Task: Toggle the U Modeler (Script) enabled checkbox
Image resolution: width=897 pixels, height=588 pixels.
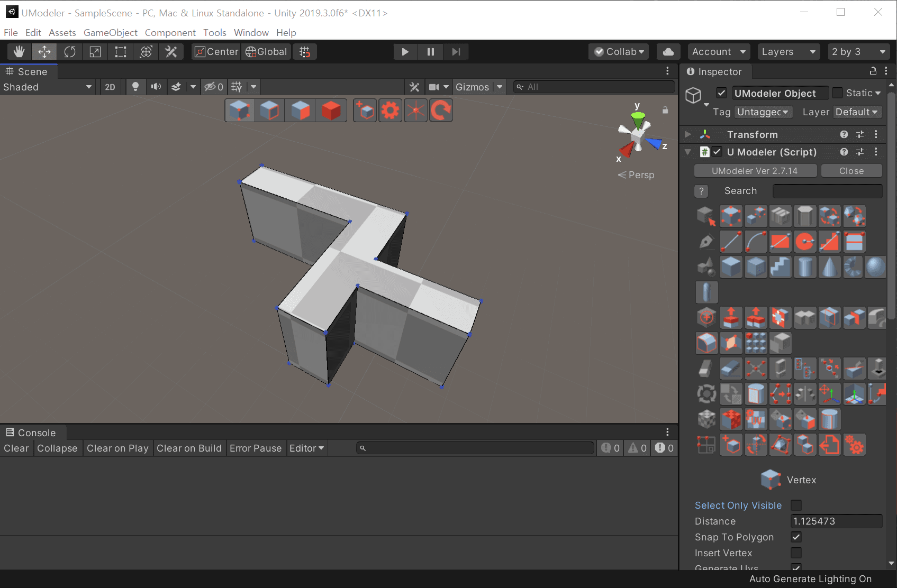Action: click(x=717, y=152)
